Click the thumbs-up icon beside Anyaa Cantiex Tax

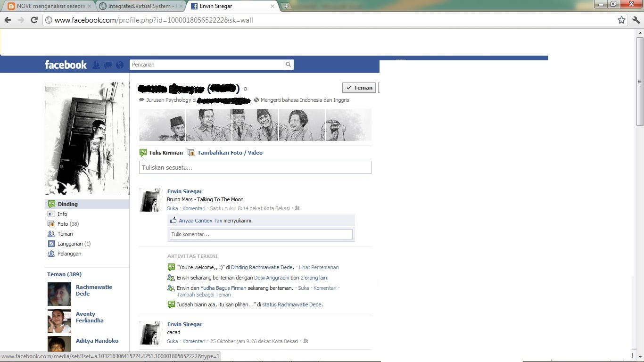click(x=173, y=221)
